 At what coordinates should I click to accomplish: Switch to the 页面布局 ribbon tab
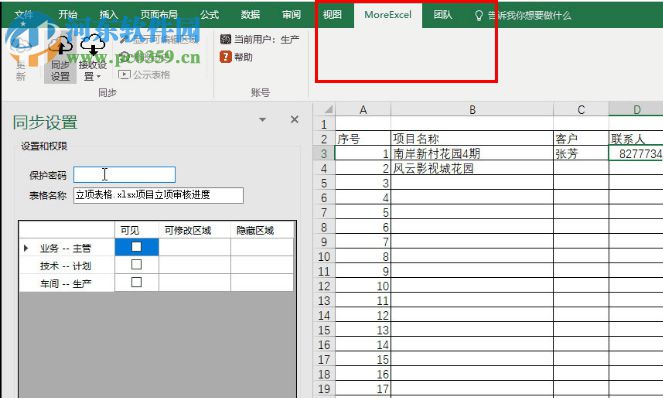(x=159, y=15)
